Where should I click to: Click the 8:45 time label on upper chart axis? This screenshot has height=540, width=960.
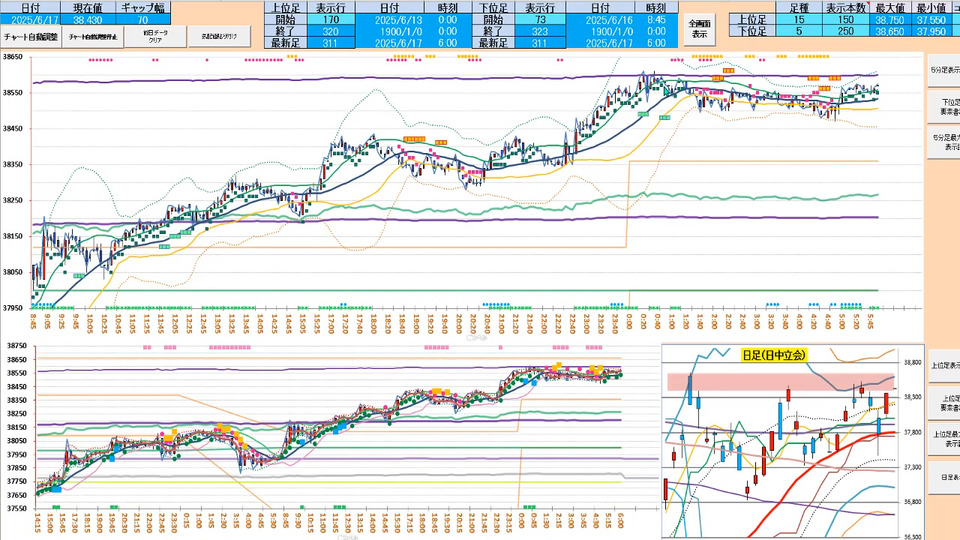click(34, 321)
